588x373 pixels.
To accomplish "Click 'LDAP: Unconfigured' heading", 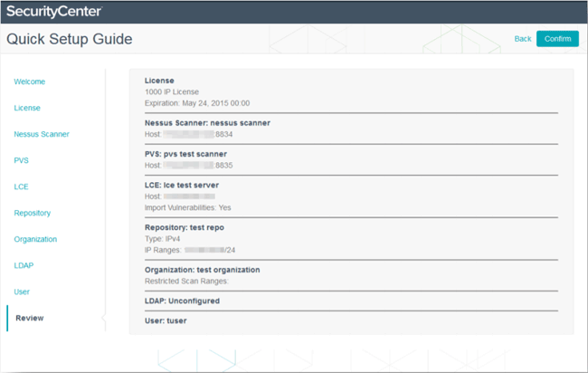I will (x=182, y=301).
